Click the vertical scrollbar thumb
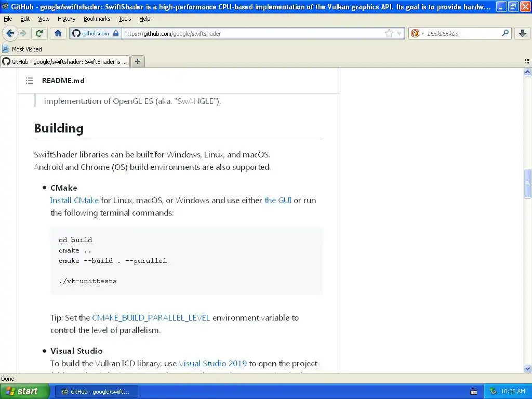The image size is (532, 399). tap(527, 183)
